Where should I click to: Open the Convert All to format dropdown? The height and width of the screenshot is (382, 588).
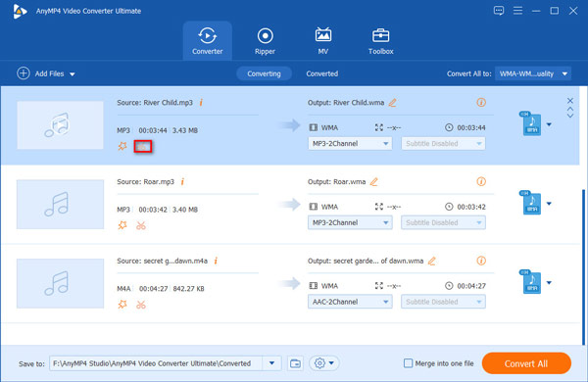coord(533,73)
